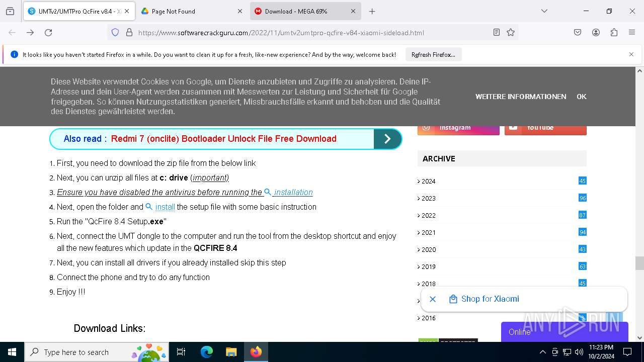Open Shop for Xiaomi suggestion

(x=484, y=299)
